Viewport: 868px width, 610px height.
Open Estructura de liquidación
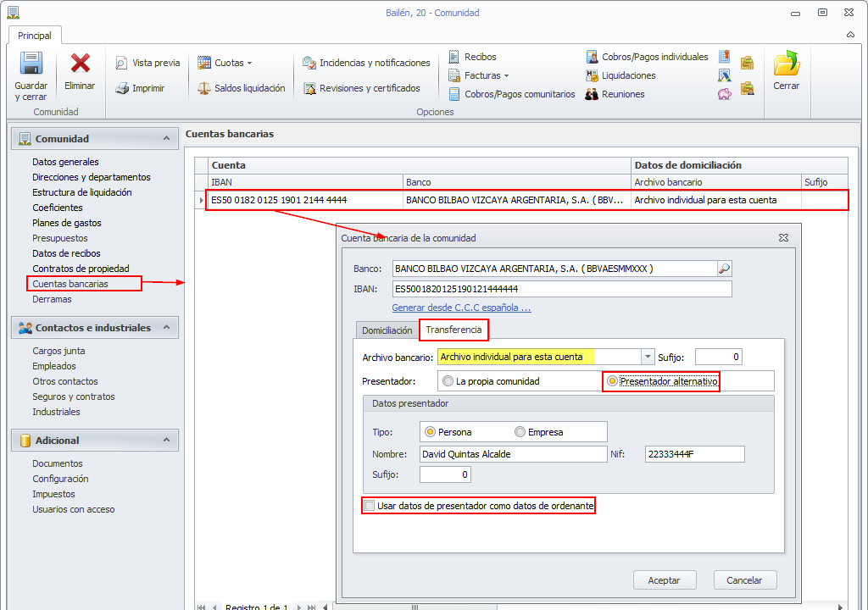click(x=82, y=192)
